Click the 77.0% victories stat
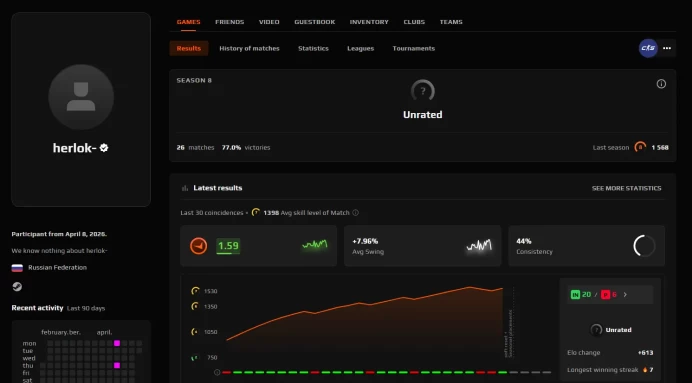This screenshot has height=383, width=692. [246, 147]
